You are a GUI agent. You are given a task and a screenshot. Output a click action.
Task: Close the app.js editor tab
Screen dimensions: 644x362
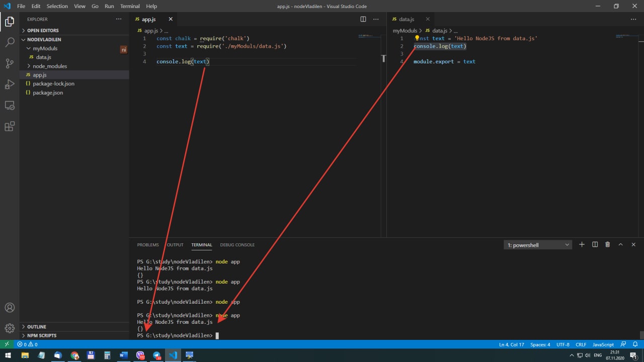[x=171, y=19]
